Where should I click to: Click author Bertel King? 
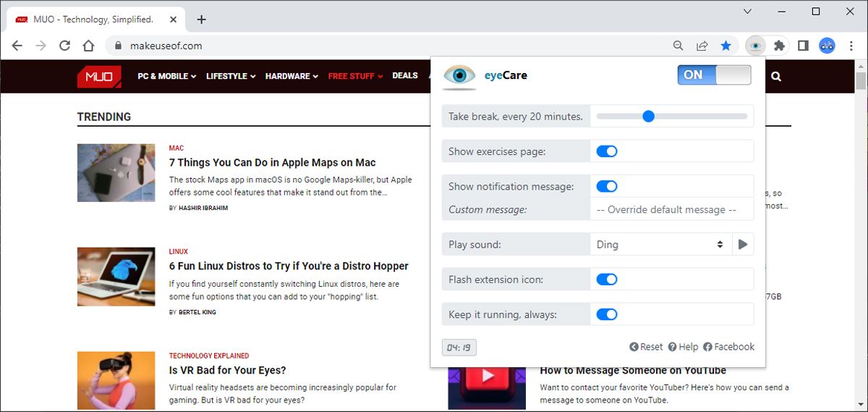197,313
